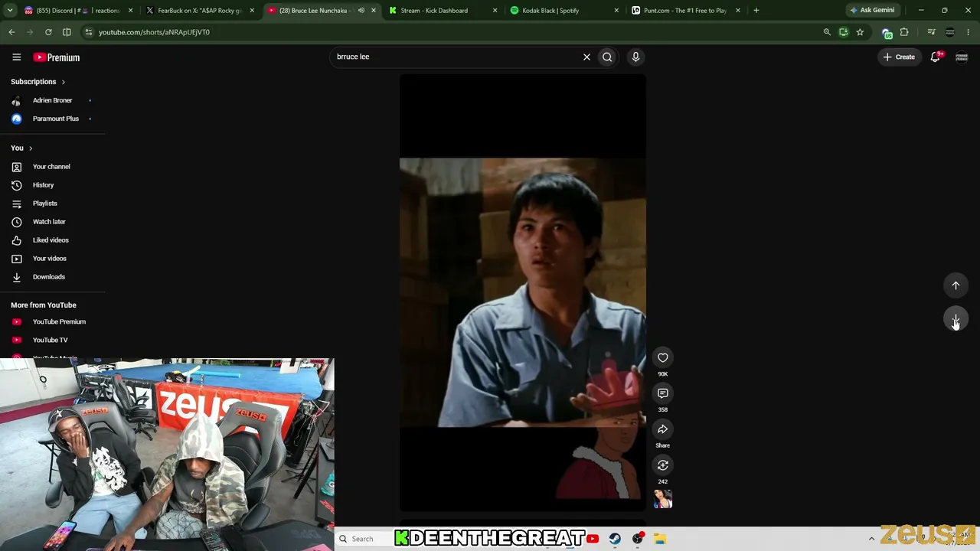Open Paramount Plus channel subscription
The width and height of the screenshot is (980, 551).
(x=52, y=119)
